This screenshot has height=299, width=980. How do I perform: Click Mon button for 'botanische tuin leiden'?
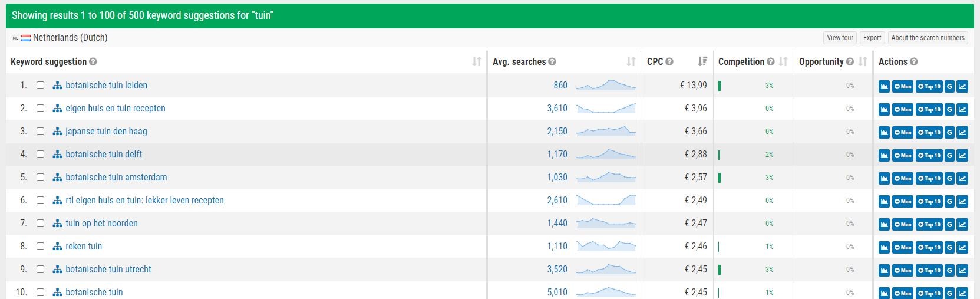pos(903,86)
